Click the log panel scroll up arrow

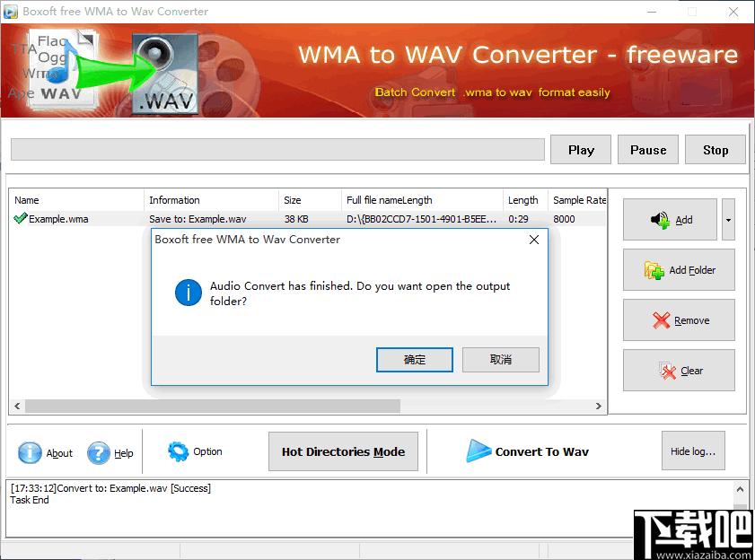740,489
